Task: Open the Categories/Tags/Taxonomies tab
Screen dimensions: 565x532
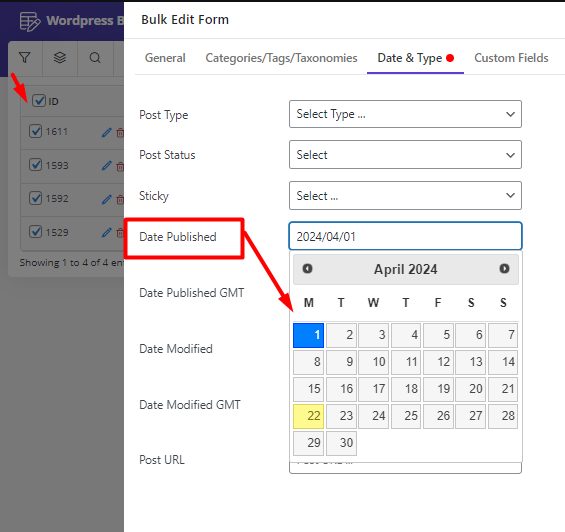Action: click(x=281, y=58)
